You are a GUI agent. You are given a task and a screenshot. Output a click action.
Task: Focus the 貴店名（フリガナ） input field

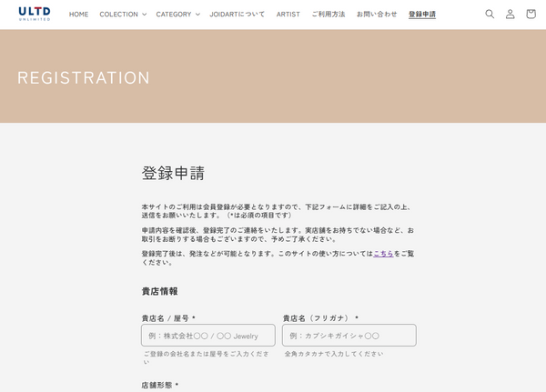coord(349,336)
